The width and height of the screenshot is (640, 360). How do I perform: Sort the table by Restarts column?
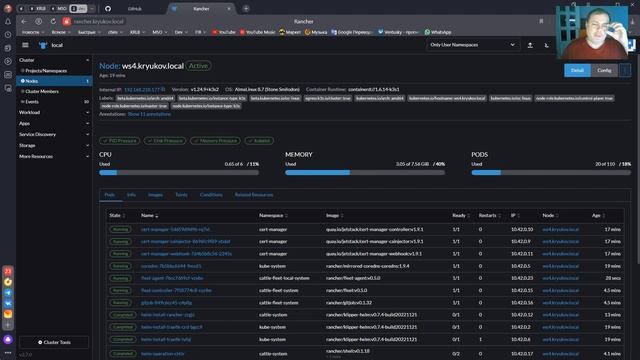tap(490, 216)
